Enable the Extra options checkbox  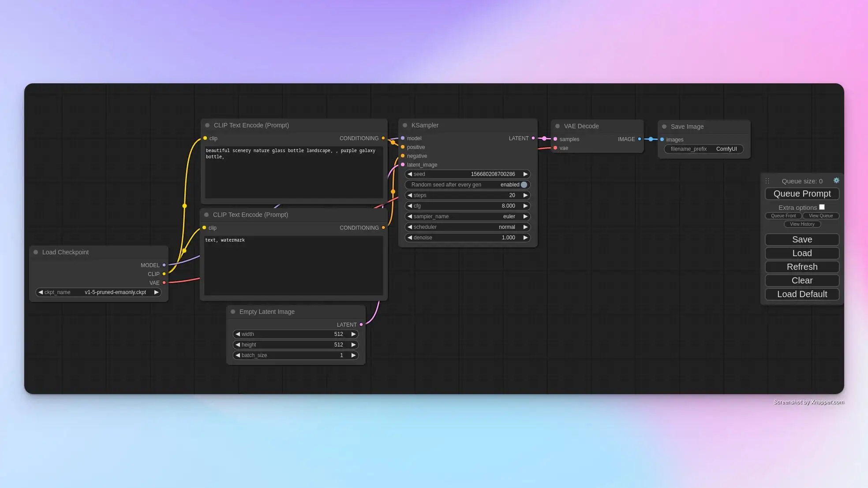click(x=822, y=207)
